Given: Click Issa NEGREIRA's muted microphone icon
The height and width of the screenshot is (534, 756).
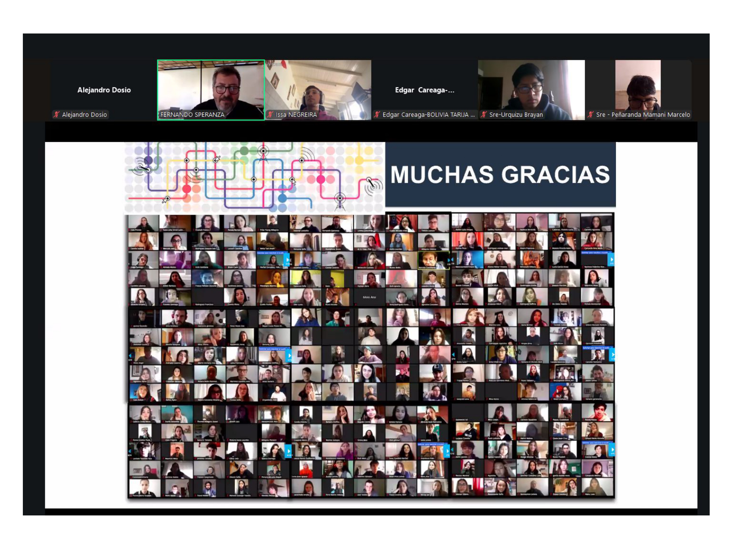Looking at the screenshot, I should [270, 114].
